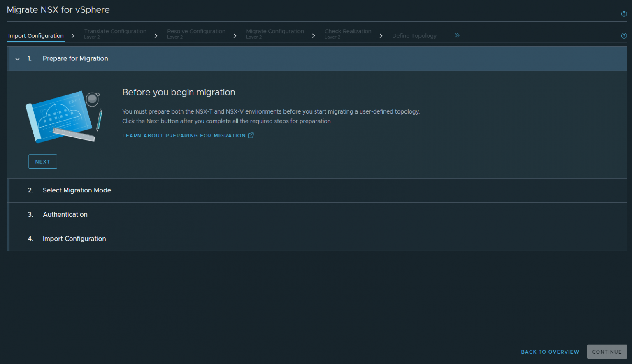Click the chevron after Check Realization step
Screen dimensions: 632x364
[381, 36]
